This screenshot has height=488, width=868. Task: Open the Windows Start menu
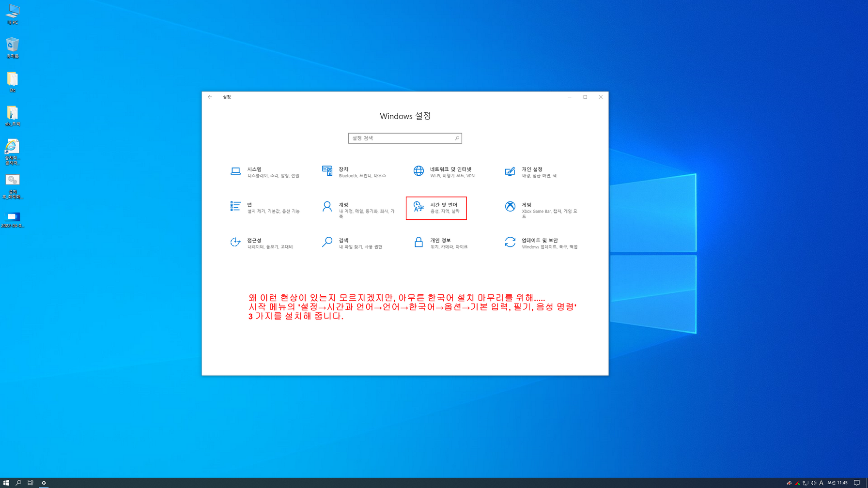pos(6,483)
